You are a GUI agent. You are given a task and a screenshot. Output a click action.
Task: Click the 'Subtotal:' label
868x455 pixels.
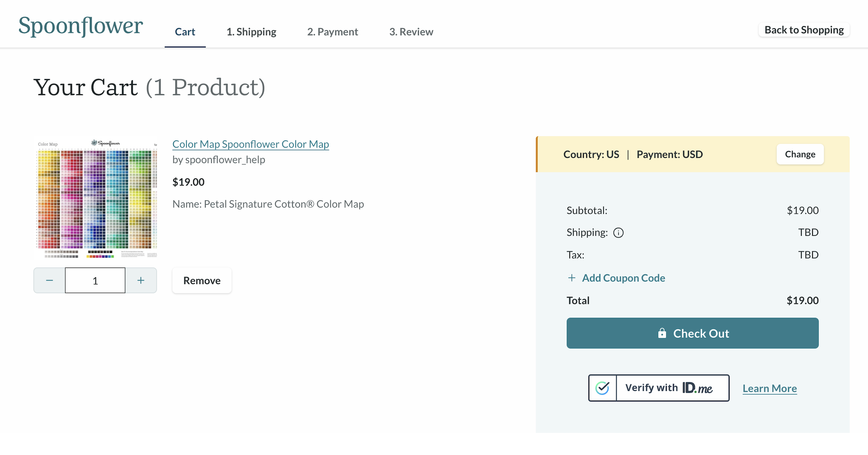pos(587,210)
